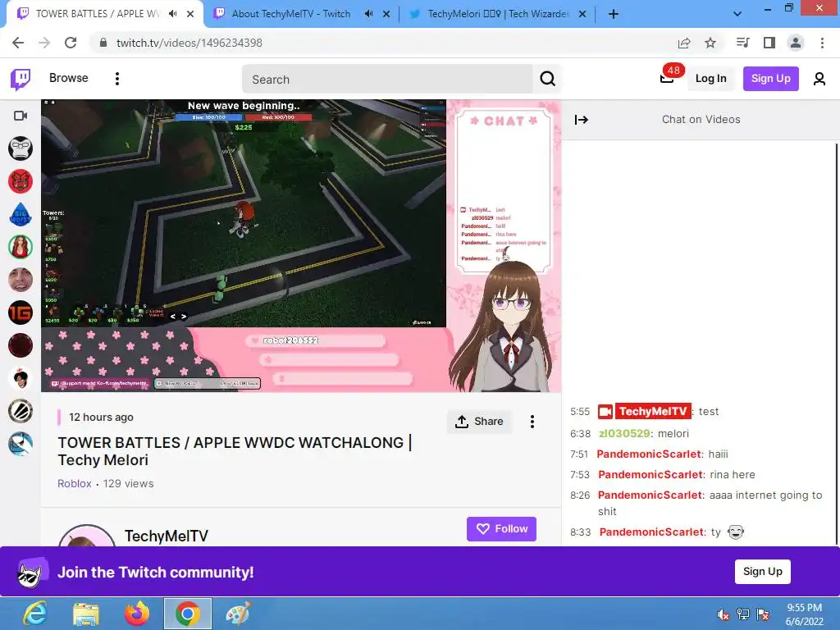Open the user profile icon menu
This screenshot has width=840, height=630.
point(819,79)
